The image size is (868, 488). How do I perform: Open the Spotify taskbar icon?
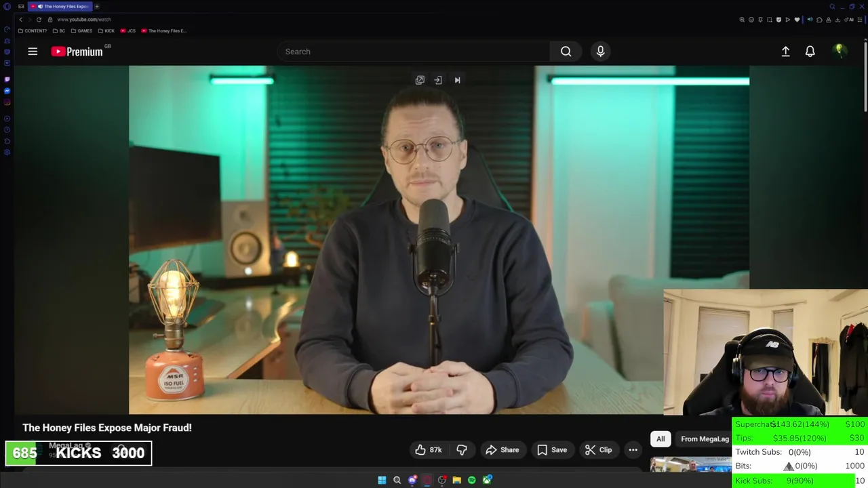coord(472,480)
